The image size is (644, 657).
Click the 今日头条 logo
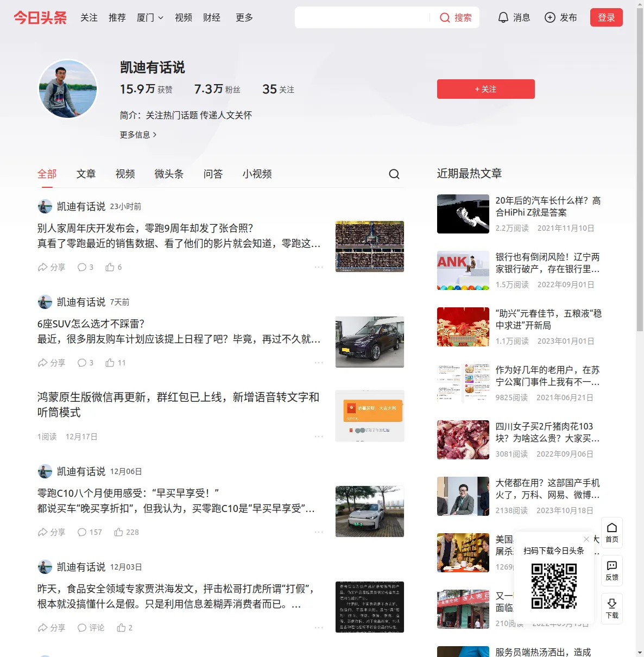coord(40,17)
